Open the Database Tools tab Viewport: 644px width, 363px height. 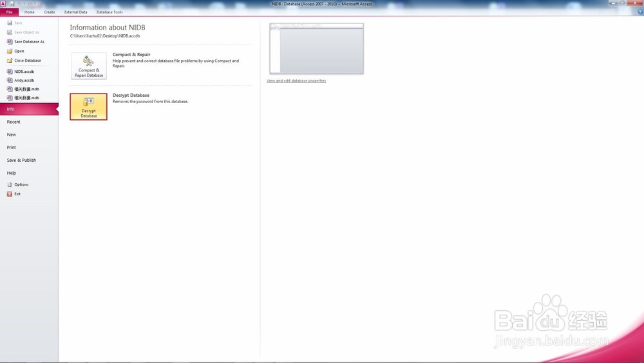coord(109,12)
